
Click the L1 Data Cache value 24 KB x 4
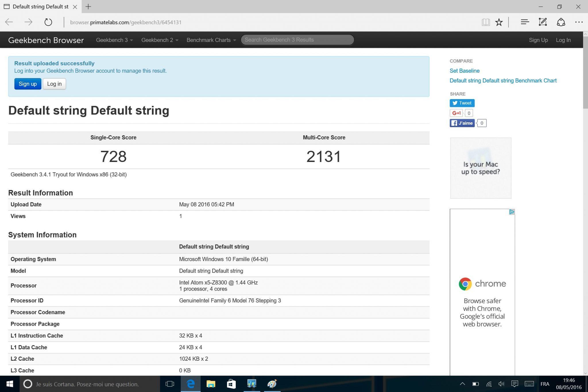190,347
